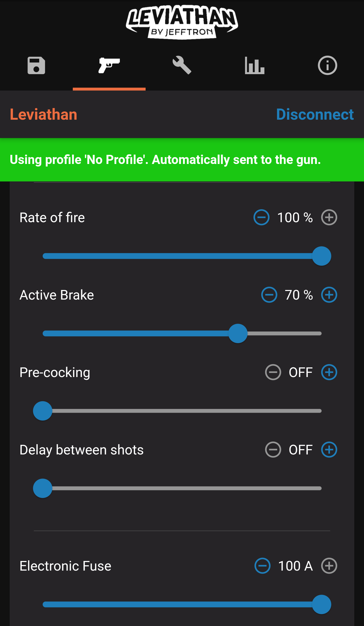364x626 pixels.
Task: Tap minus icon beside Pre-cocking
Action: pos(273,372)
